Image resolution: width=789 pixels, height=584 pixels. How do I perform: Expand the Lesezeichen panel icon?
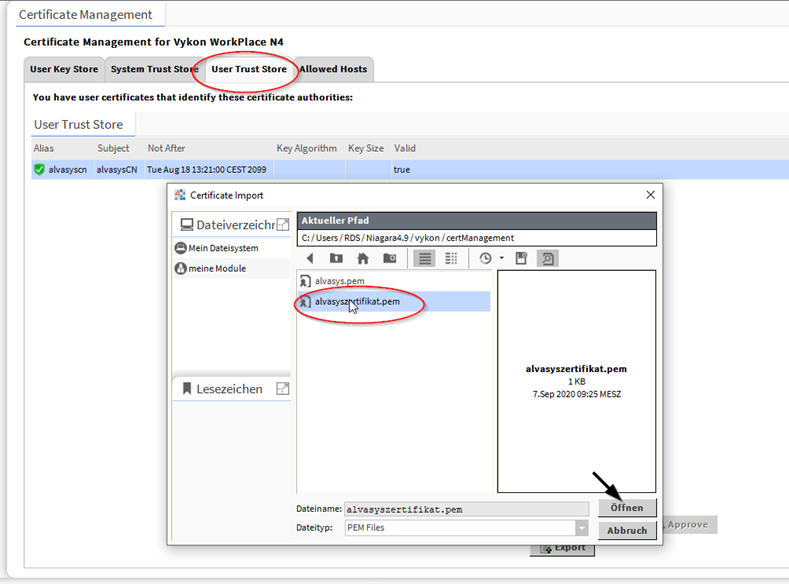click(283, 388)
